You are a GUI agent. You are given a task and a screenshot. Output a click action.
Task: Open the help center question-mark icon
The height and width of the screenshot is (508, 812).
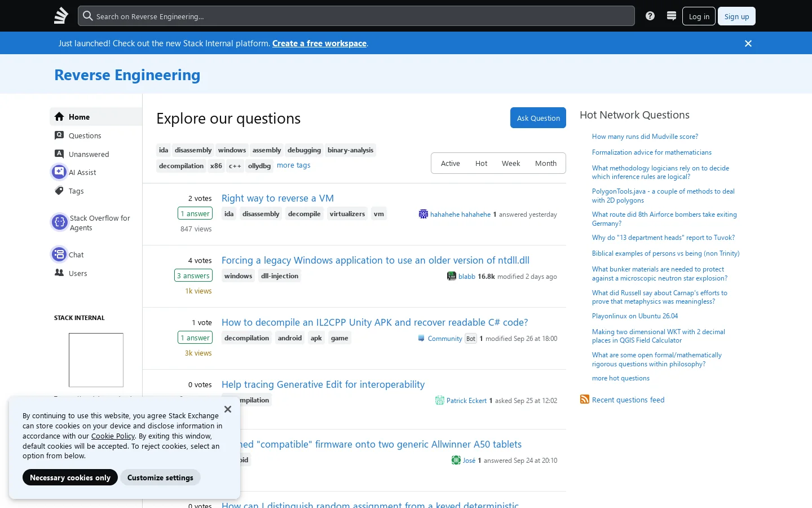click(650, 16)
